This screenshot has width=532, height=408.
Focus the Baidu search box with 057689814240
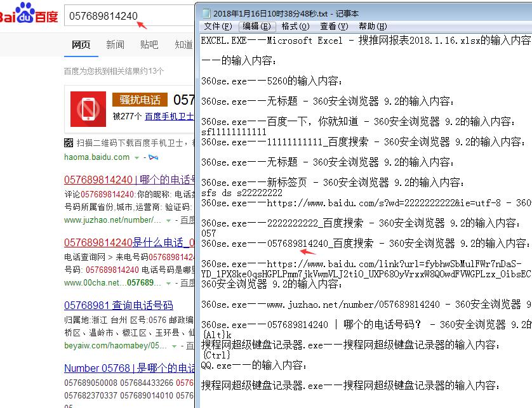point(129,16)
